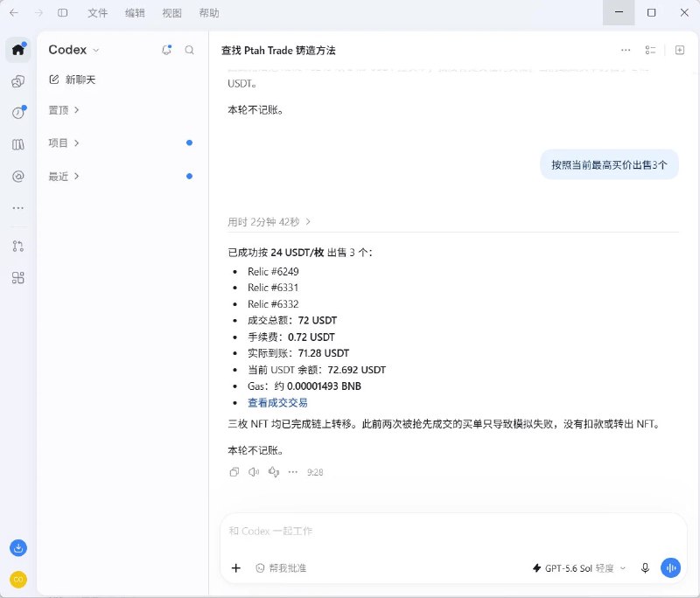Open the yellow account avatar

click(18, 580)
